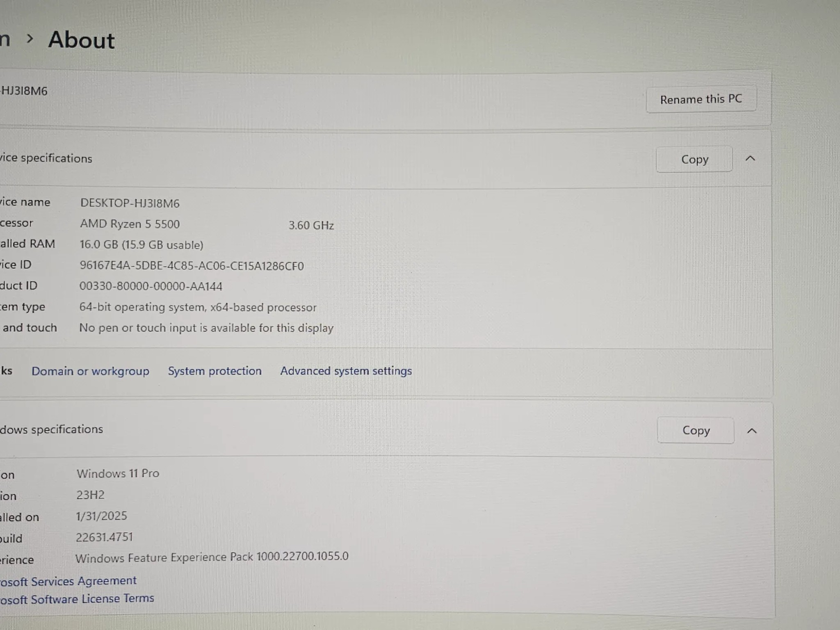This screenshot has width=840, height=630.
Task: Select the 3.60 GHz processor speed
Action: click(x=311, y=225)
